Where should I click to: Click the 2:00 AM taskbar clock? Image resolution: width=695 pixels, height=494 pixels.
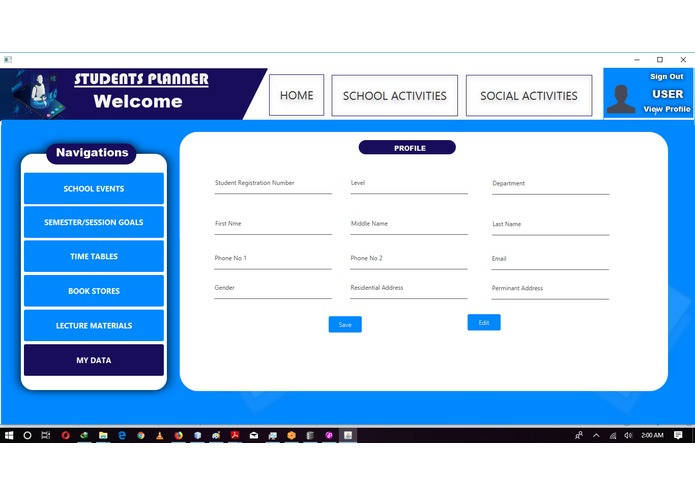(652, 435)
